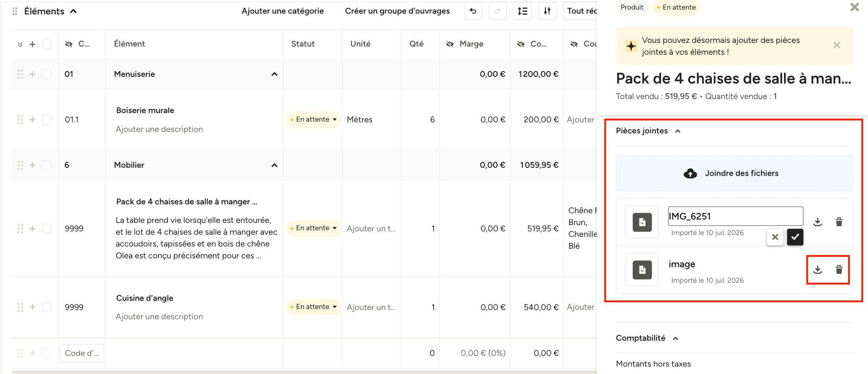The width and height of the screenshot is (868, 374).
Task: Click the redo arrow button
Action: [x=498, y=11]
